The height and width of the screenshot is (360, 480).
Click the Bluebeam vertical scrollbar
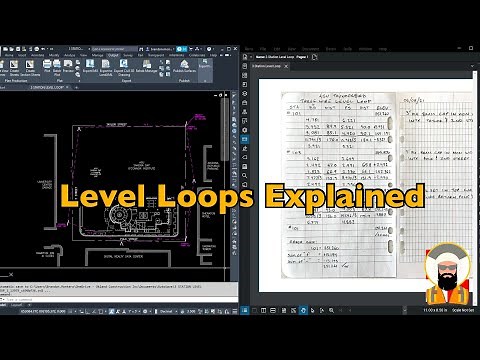pyautogui.click(x=475, y=187)
